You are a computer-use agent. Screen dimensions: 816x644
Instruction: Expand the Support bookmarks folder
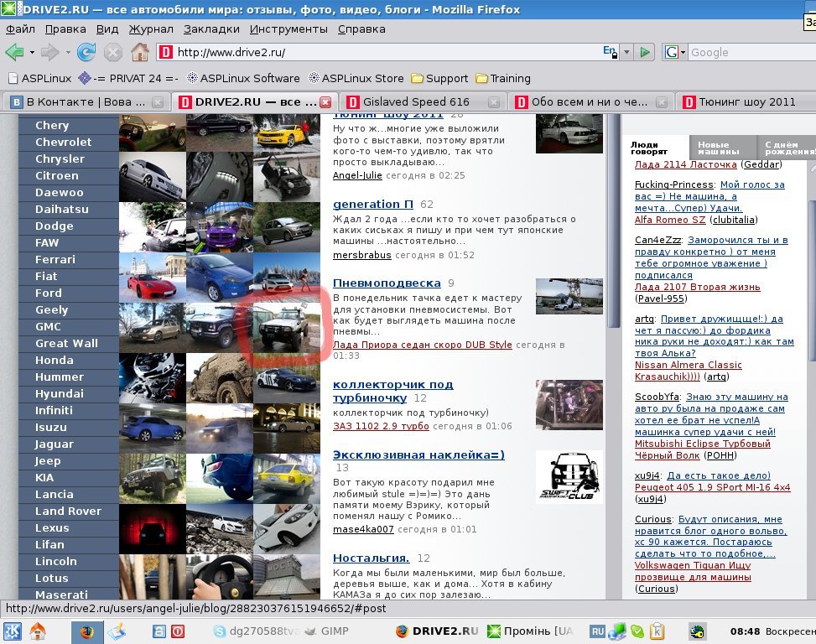[x=439, y=79]
